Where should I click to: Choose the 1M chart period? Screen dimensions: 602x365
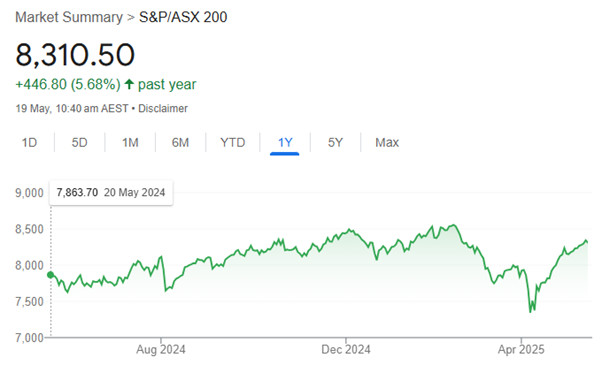click(130, 143)
